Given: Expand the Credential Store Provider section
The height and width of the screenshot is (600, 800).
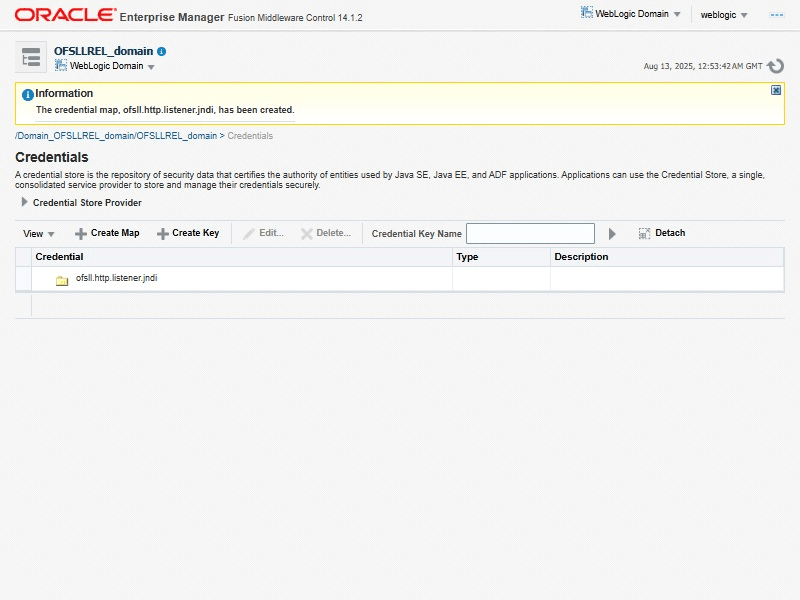Looking at the screenshot, I should point(24,202).
